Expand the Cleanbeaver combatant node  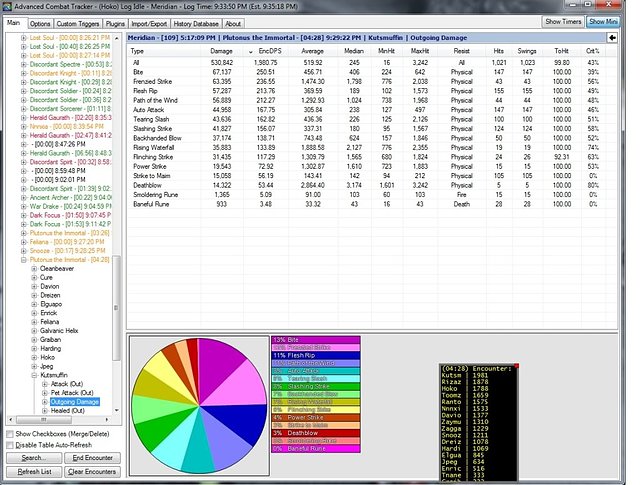point(33,268)
